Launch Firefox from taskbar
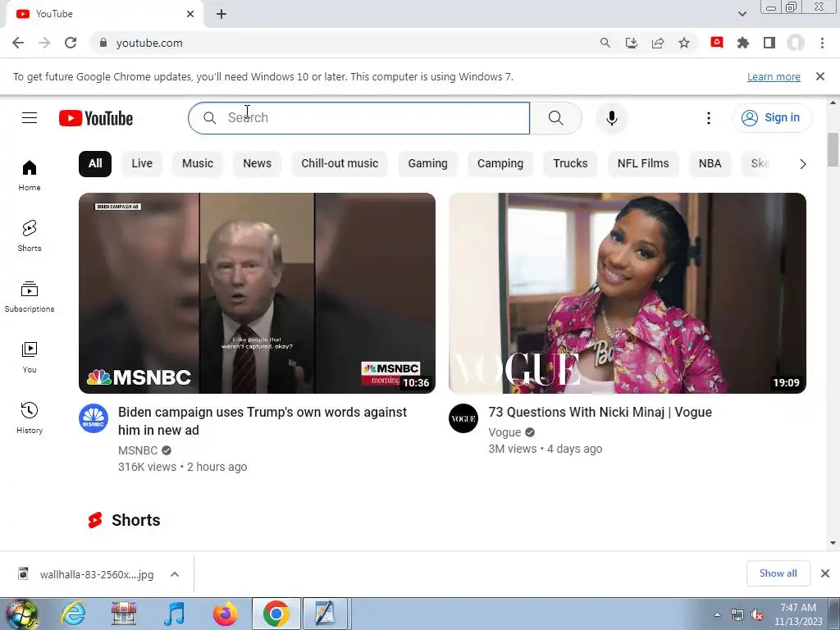 [225, 614]
